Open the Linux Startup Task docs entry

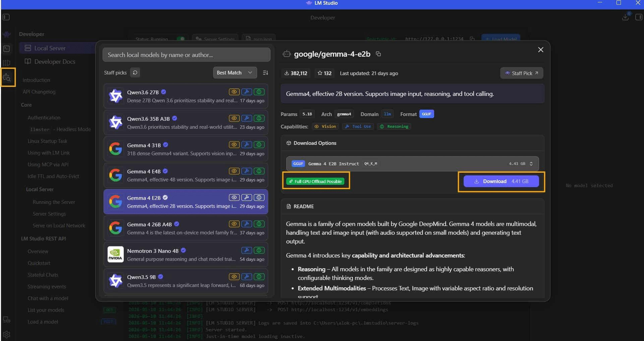[47, 141]
